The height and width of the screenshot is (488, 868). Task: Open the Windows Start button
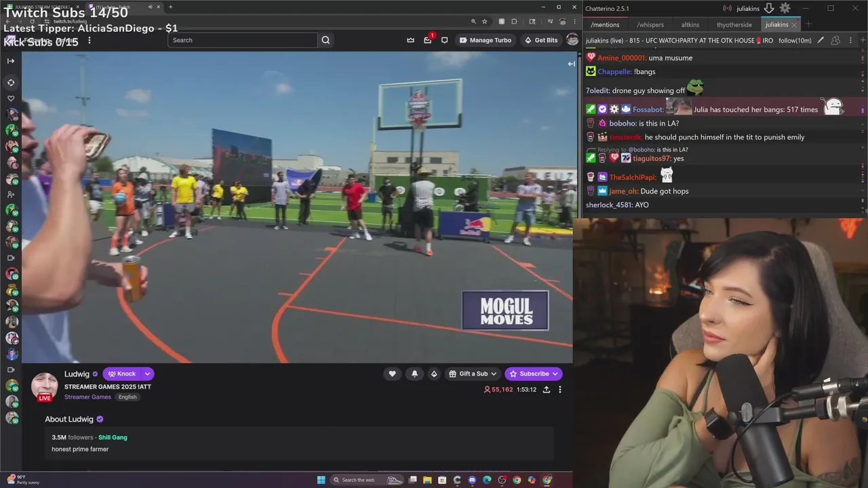point(321,480)
